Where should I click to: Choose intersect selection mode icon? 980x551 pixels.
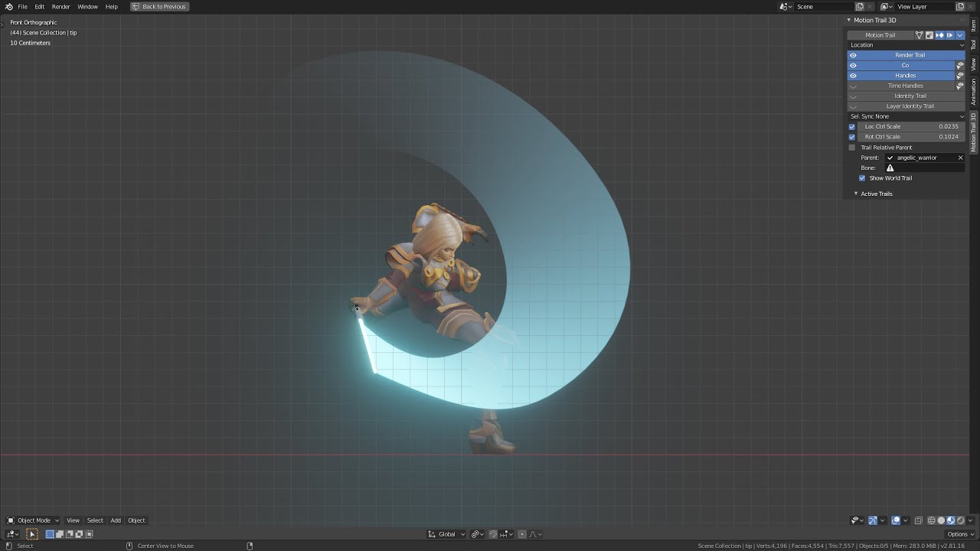(90, 534)
